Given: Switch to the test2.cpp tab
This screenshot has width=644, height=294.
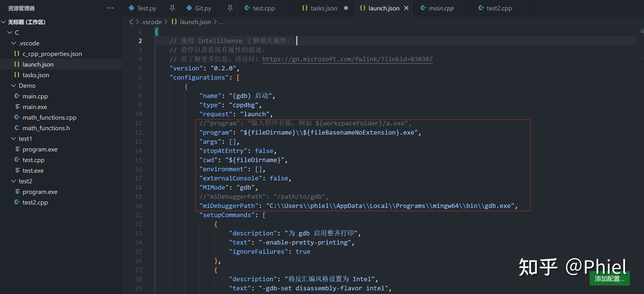Looking at the screenshot, I should click(498, 8).
